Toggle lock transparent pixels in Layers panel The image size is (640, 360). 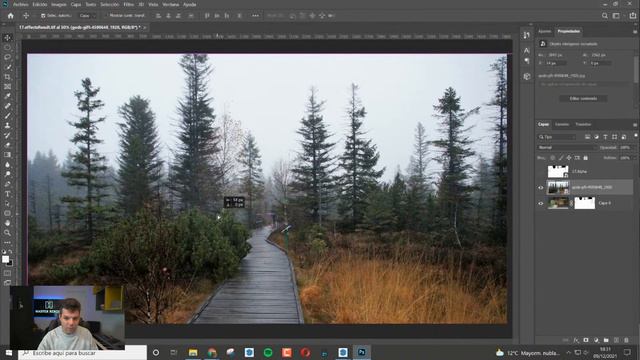(553, 158)
